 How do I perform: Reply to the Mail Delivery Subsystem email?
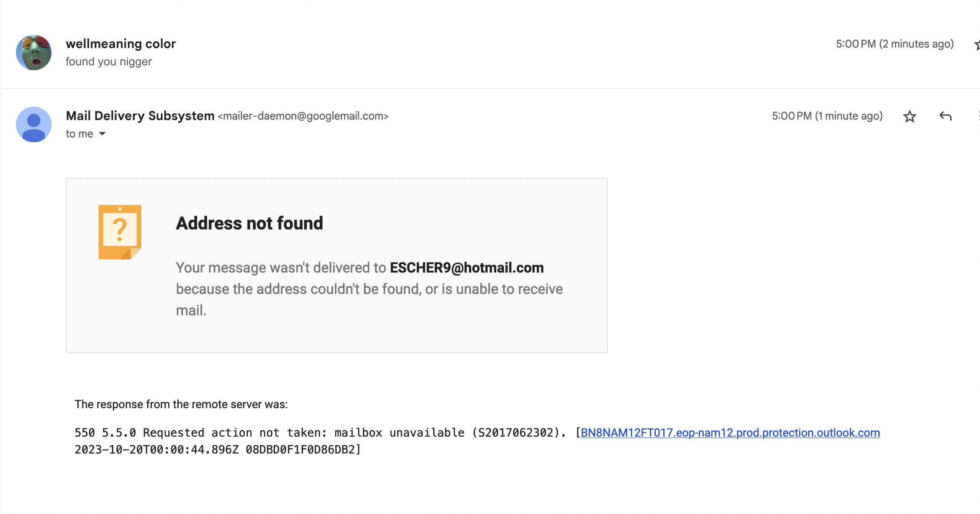pyautogui.click(x=945, y=116)
